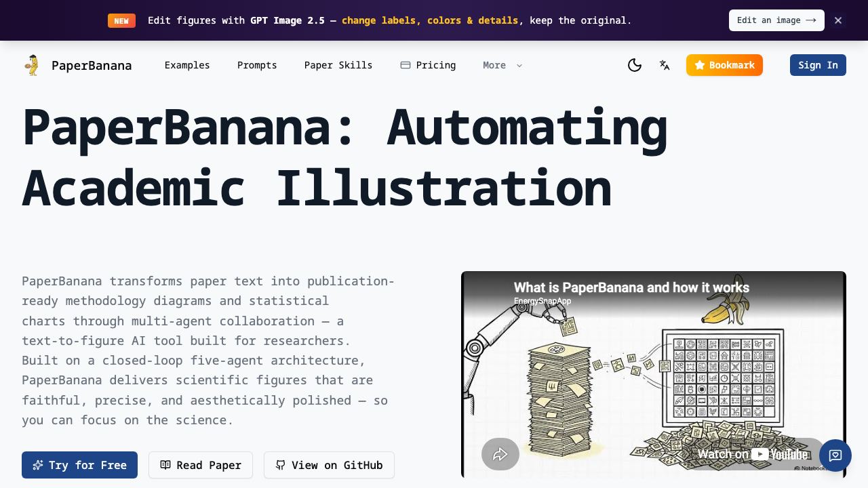This screenshot has height=488, width=868.
Task: Toggle dark mode with the moon icon
Action: [635, 65]
